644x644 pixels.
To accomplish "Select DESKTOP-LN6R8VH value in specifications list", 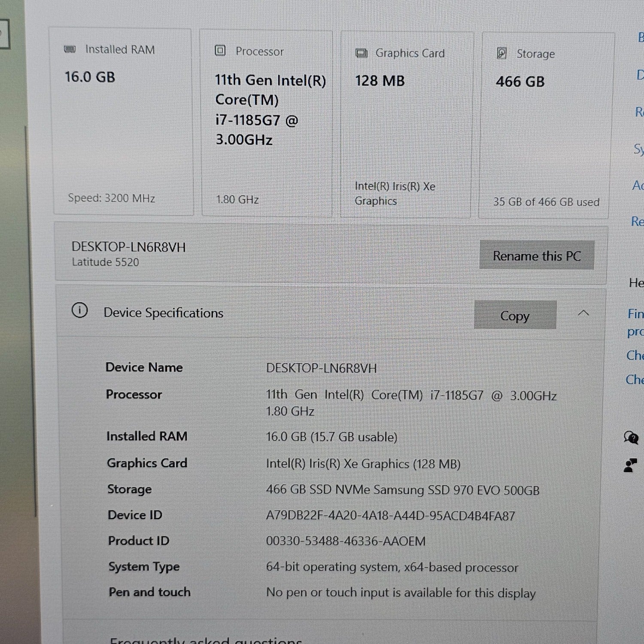I will coord(321,368).
